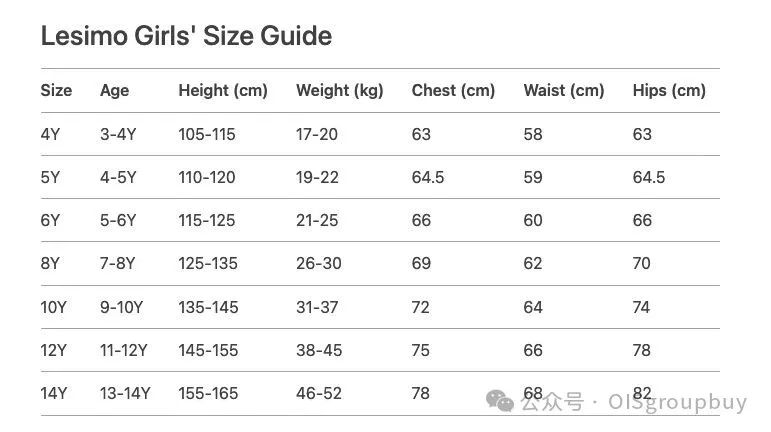This screenshot has width=771, height=432.
Task: Select the 9-10Y age cell
Action: [121, 307]
